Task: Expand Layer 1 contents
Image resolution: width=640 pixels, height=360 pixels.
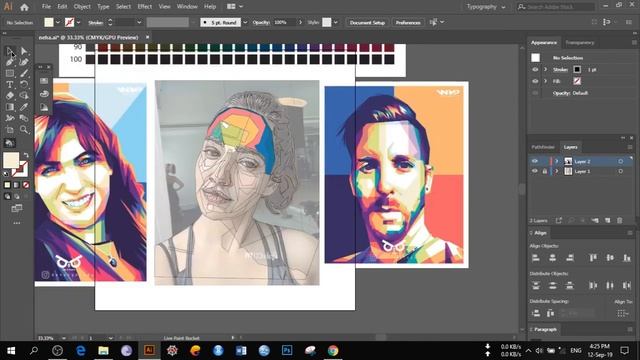Action: tap(556, 171)
